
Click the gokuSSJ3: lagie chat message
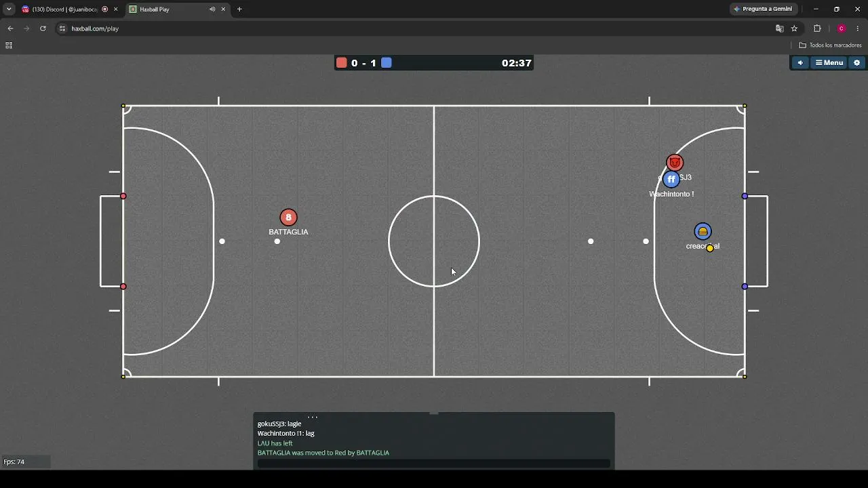pos(279,424)
